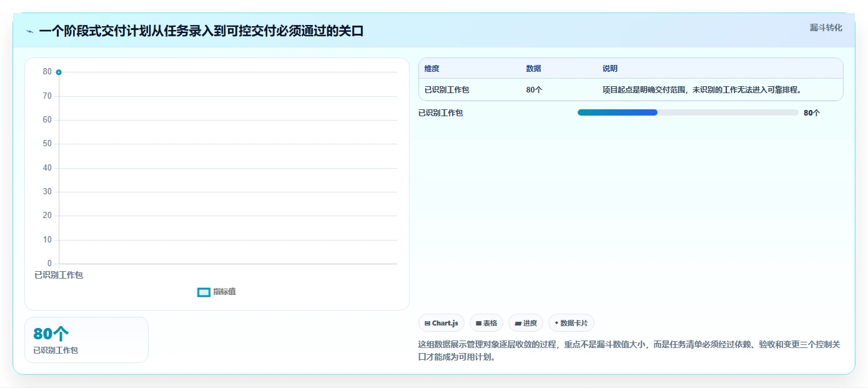Click the lightning icon before the title
This screenshot has height=388, width=868.
click(x=30, y=31)
